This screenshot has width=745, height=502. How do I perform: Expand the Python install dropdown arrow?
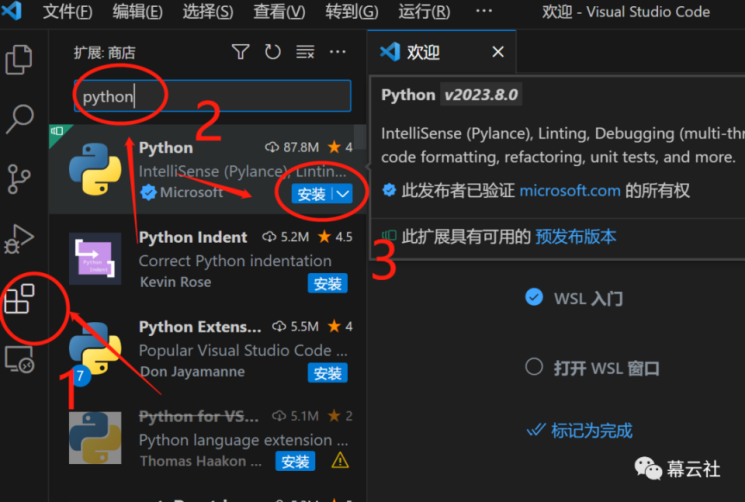(343, 193)
